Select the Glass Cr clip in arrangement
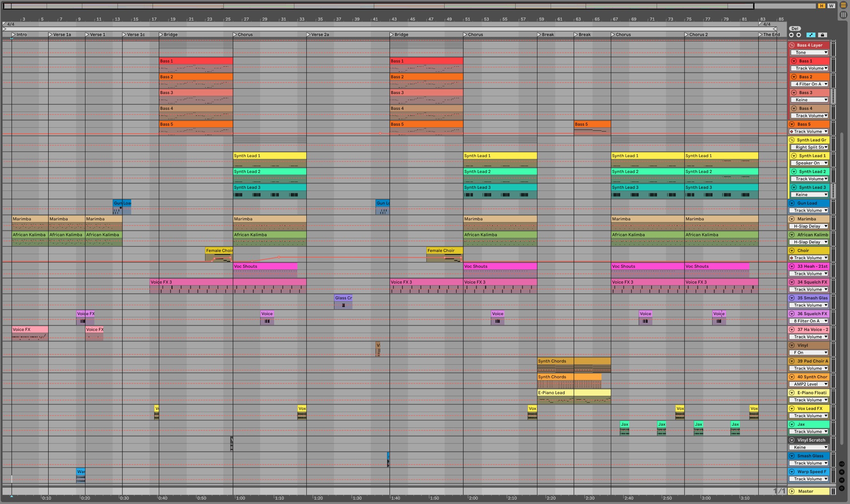Image resolution: width=850 pixels, height=504 pixels. click(343, 298)
